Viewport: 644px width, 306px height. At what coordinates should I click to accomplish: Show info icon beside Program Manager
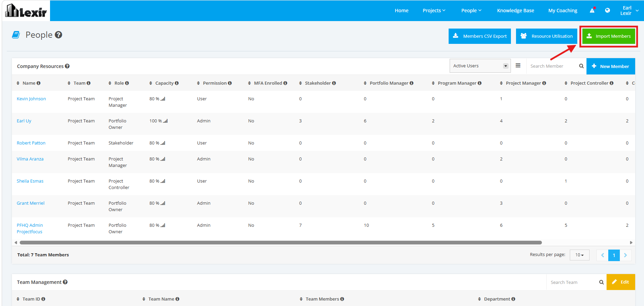coord(480,83)
